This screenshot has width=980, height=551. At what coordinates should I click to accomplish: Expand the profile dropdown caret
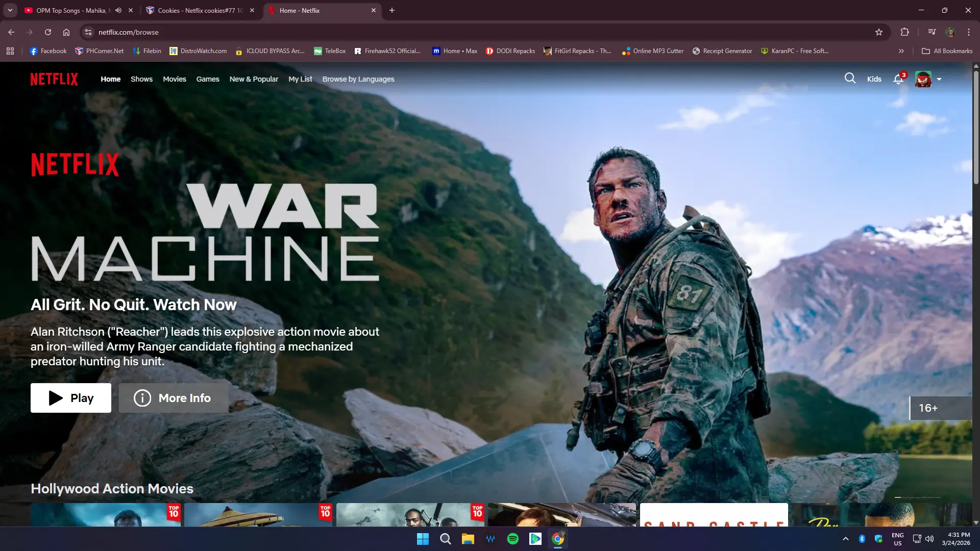coord(939,79)
